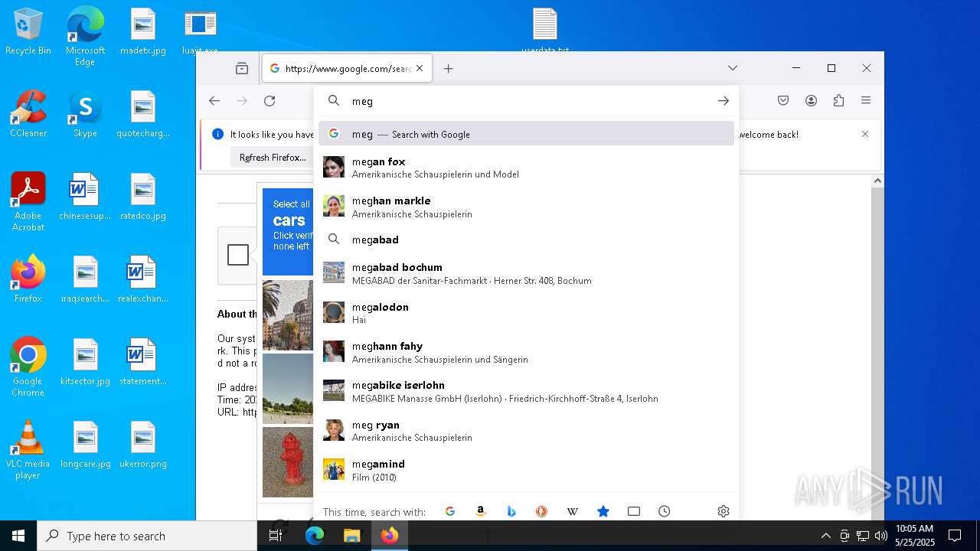The width and height of the screenshot is (980, 551).
Task: Click the street building captcha image tile
Action: (x=288, y=315)
